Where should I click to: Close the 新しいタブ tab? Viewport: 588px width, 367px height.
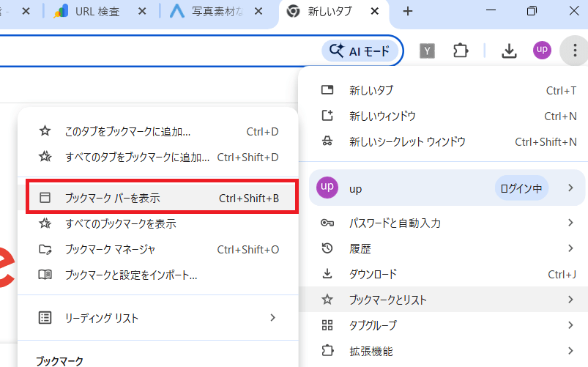click(x=375, y=12)
